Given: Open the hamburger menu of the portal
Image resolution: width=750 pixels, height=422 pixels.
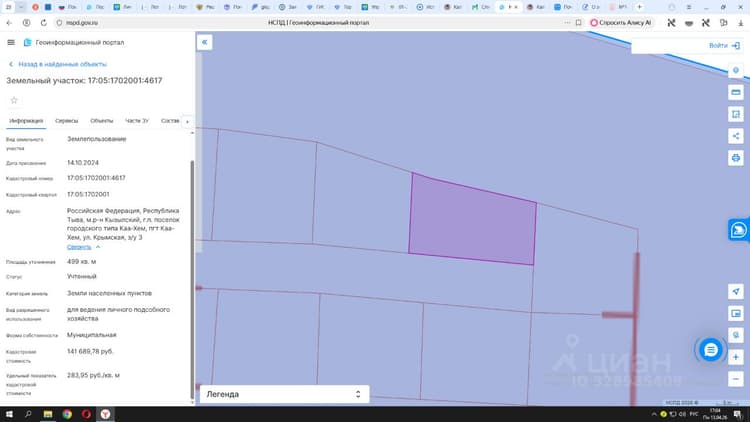Looking at the screenshot, I should coord(11,43).
